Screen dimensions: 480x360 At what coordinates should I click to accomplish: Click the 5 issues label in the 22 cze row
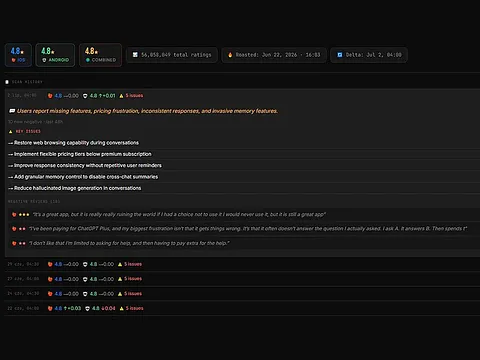coord(135,308)
